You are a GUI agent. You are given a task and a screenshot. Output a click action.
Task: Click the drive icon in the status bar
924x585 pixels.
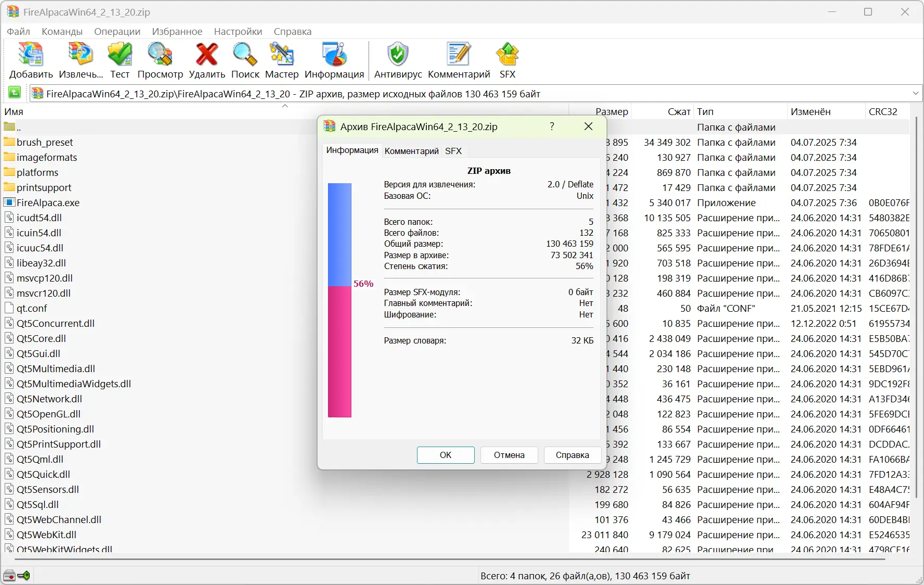coord(9,576)
